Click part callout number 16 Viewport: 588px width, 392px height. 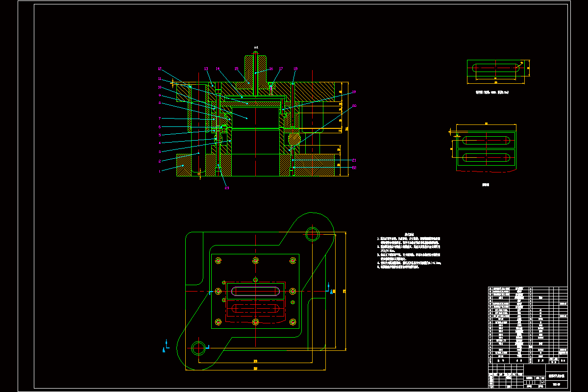pyautogui.click(x=271, y=69)
